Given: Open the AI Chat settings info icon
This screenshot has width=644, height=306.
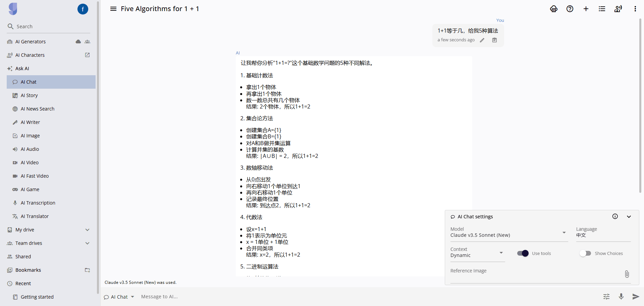Looking at the screenshot, I should 615,216.
